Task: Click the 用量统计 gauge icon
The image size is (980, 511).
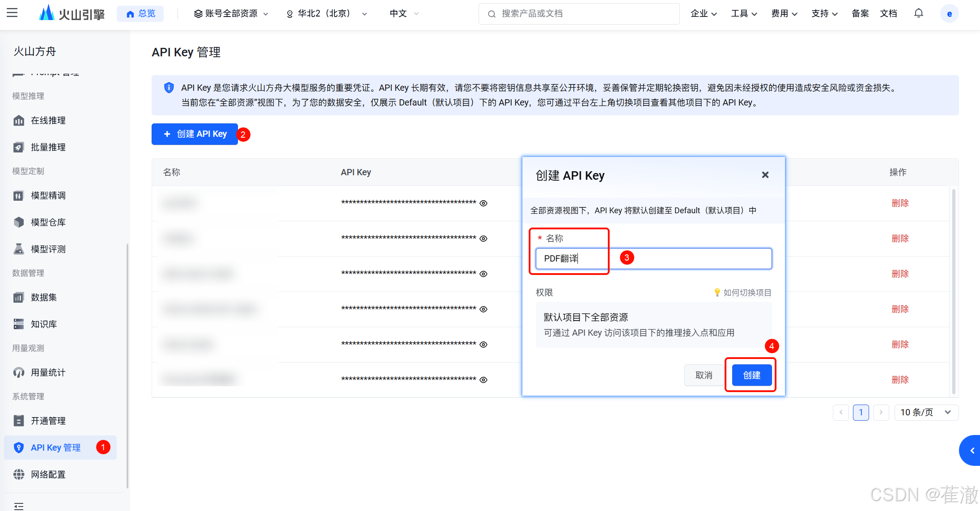Action: [19, 372]
